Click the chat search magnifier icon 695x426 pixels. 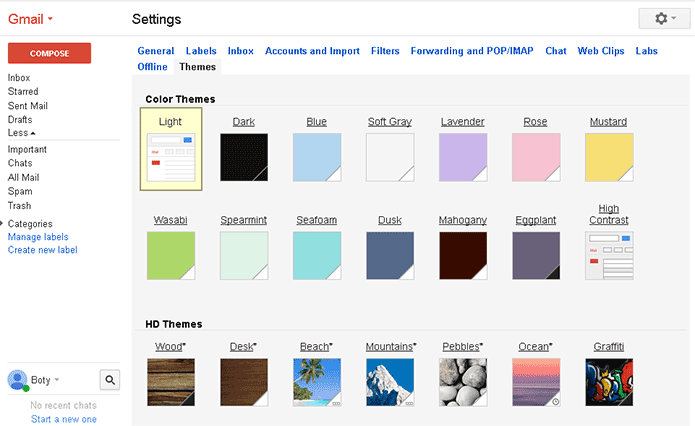click(110, 380)
